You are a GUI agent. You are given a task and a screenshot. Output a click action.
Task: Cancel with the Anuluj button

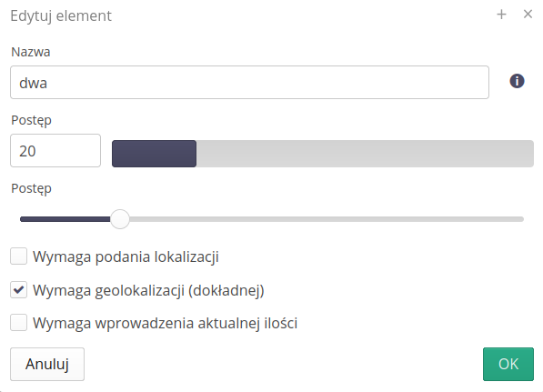click(47, 364)
